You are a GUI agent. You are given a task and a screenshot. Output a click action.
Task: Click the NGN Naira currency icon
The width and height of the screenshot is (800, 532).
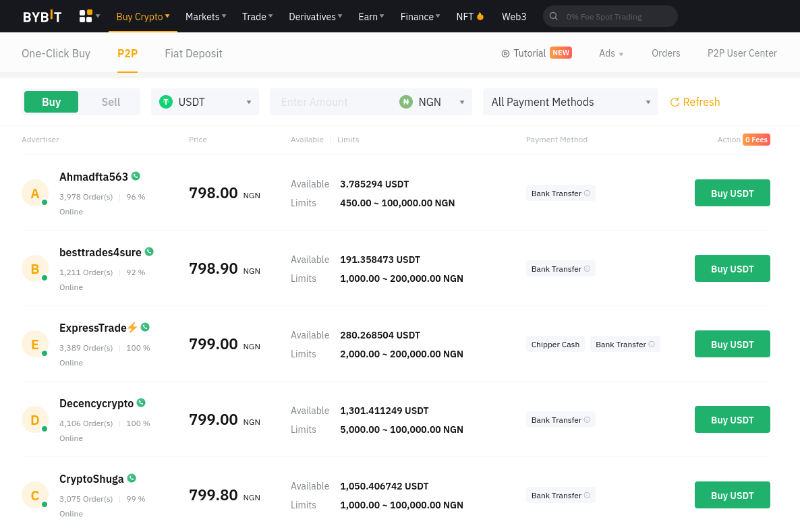pyautogui.click(x=406, y=102)
